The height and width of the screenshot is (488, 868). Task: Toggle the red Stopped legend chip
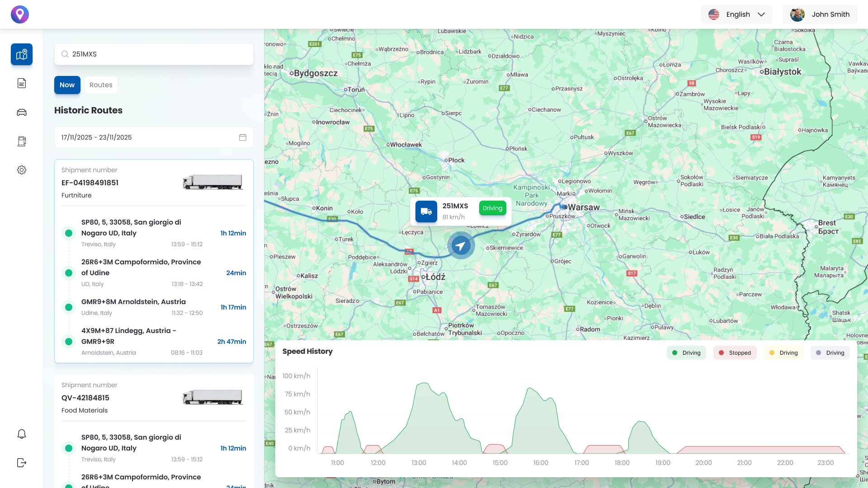(735, 353)
